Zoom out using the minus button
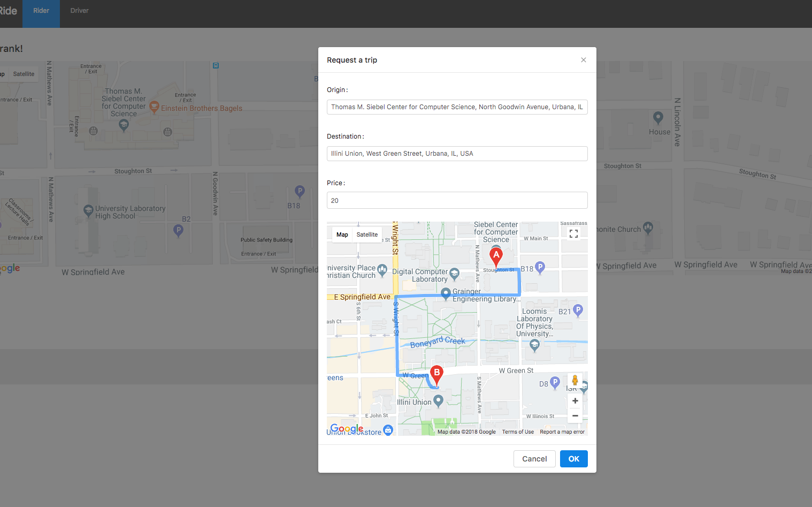Image resolution: width=812 pixels, height=507 pixels. (x=575, y=415)
